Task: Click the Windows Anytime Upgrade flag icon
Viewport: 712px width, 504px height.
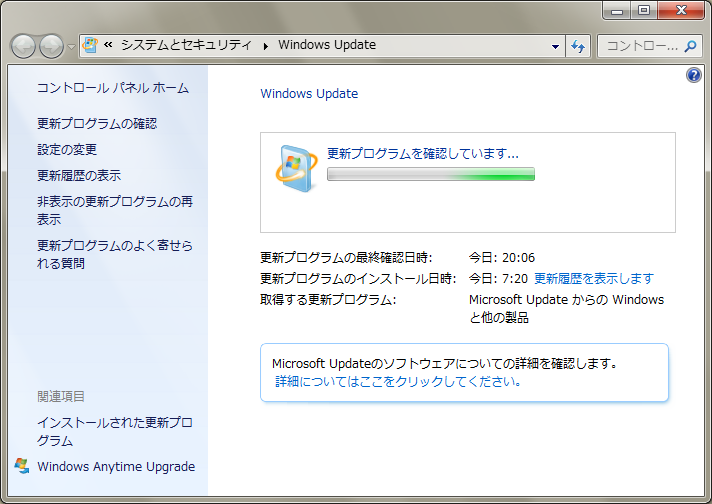Action: (22, 466)
